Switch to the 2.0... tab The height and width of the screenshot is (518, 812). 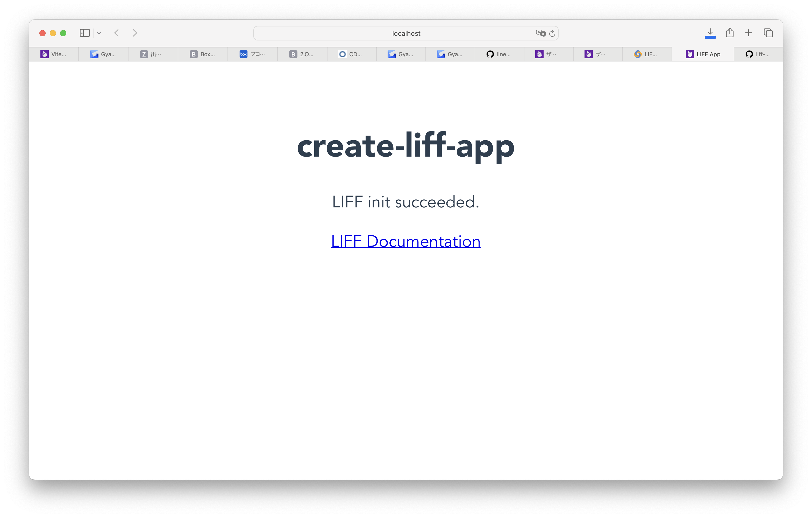pyautogui.click(x=302, y=54)
